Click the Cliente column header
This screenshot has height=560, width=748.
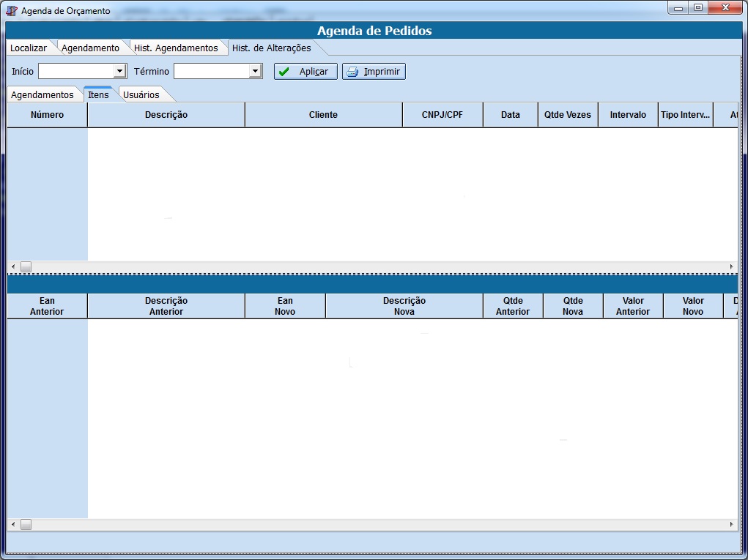coord(323,115)
